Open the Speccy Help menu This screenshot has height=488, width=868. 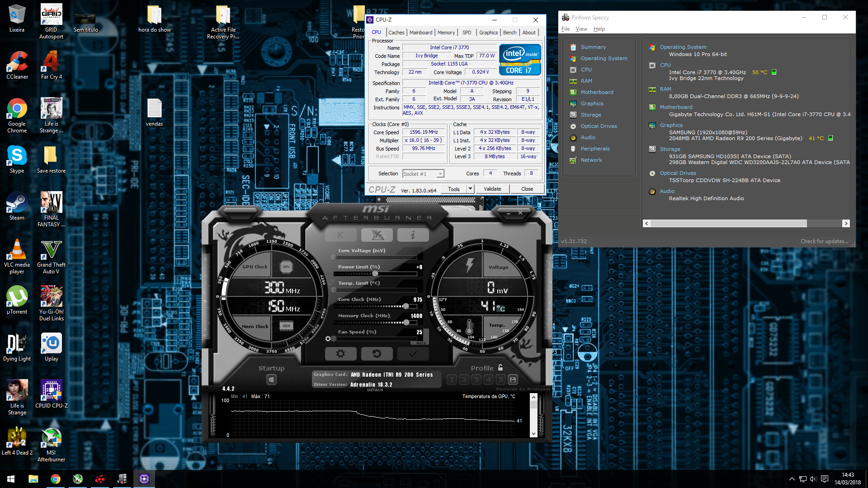point(599,29)
